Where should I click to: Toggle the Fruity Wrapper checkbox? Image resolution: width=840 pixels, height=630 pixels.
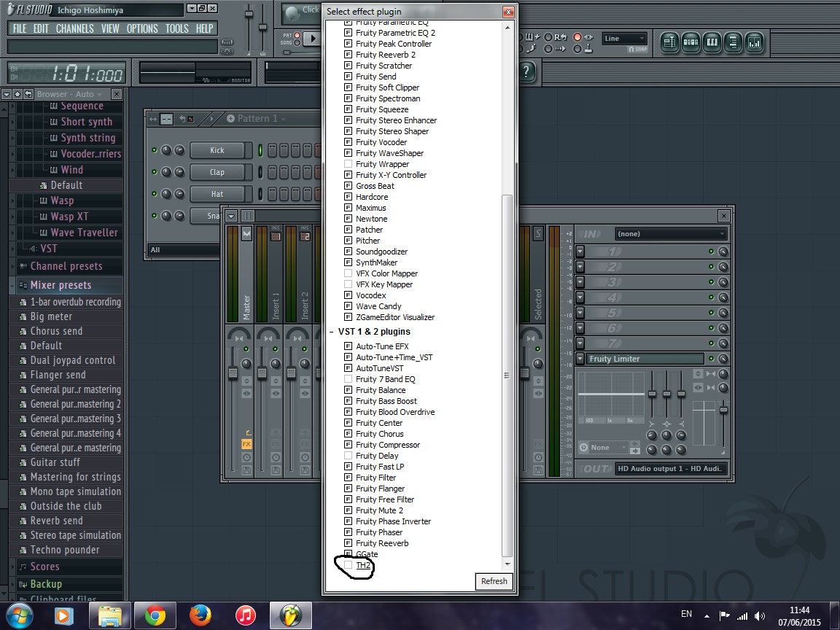click(x=349, y=164)
